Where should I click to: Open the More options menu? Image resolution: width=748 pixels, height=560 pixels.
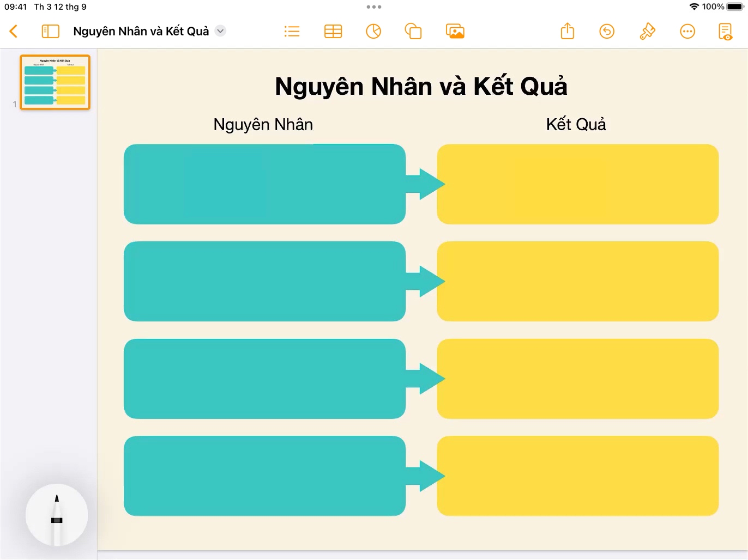(687, 32)
